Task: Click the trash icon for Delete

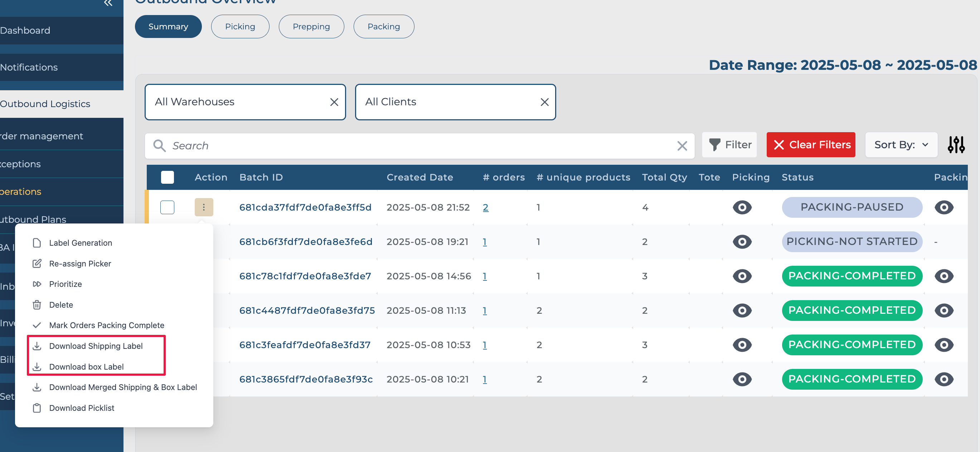Action: click(x=37, y=305)
